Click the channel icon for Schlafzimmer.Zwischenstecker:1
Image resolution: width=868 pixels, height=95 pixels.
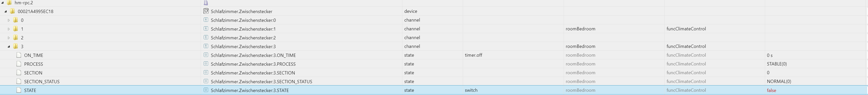point(206,29)
